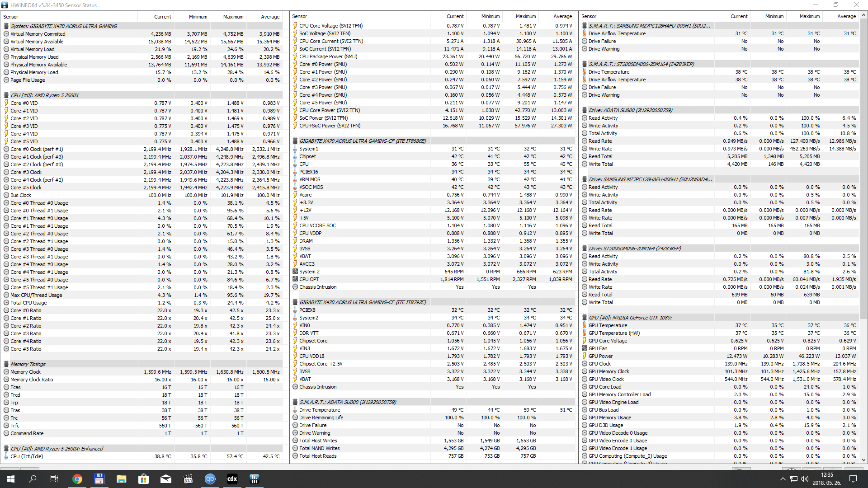
Task: Click the thermometer icon beside ADATA Drive Temperature
Action: pos(295,410)
